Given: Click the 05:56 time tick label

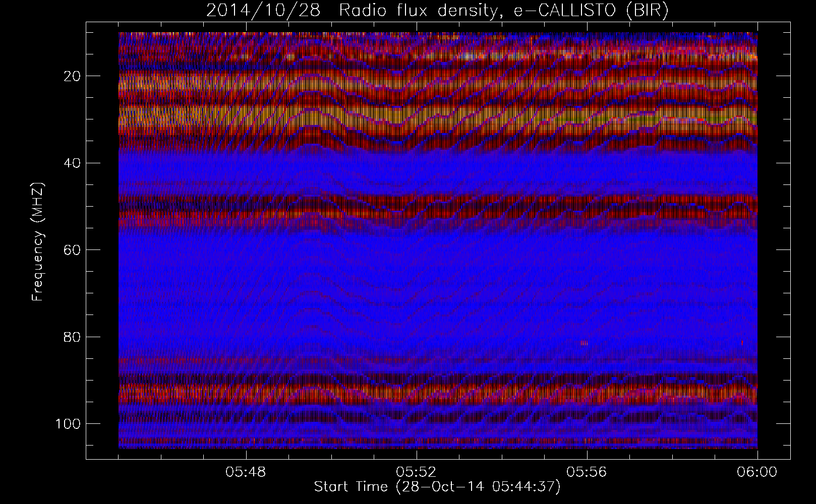Looking at the screenshot, I should 587,472.
